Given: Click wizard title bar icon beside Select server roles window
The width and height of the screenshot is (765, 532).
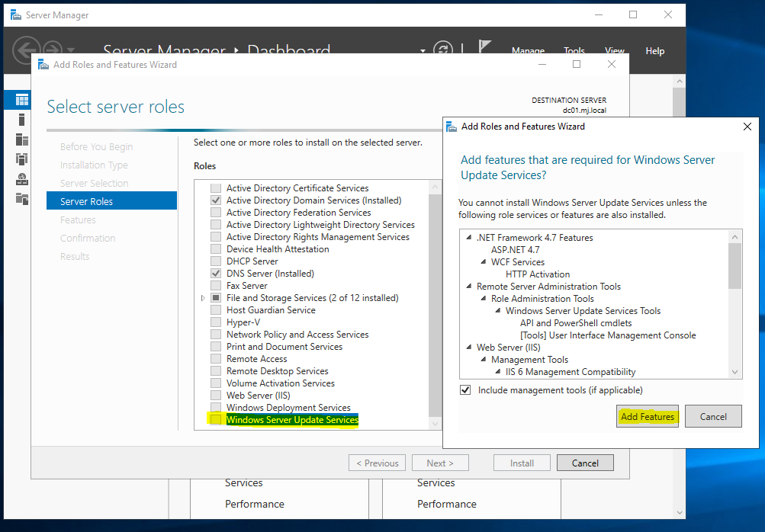Looking at the screenshot, I should pos(43,64).
